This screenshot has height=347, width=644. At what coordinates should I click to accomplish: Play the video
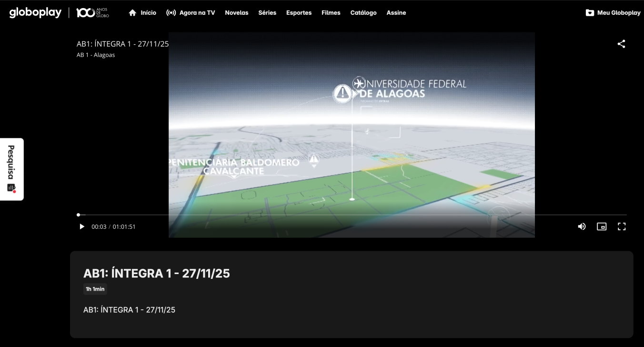click(82, 227)
